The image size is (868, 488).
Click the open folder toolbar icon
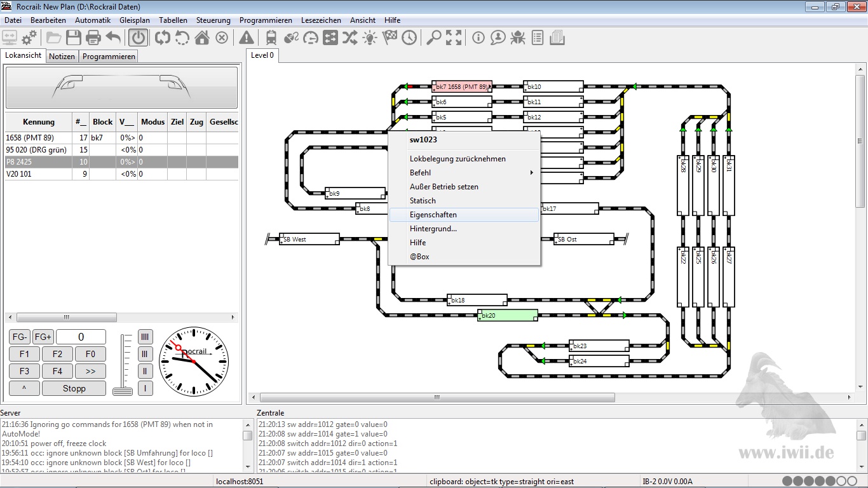pos(54,37)
